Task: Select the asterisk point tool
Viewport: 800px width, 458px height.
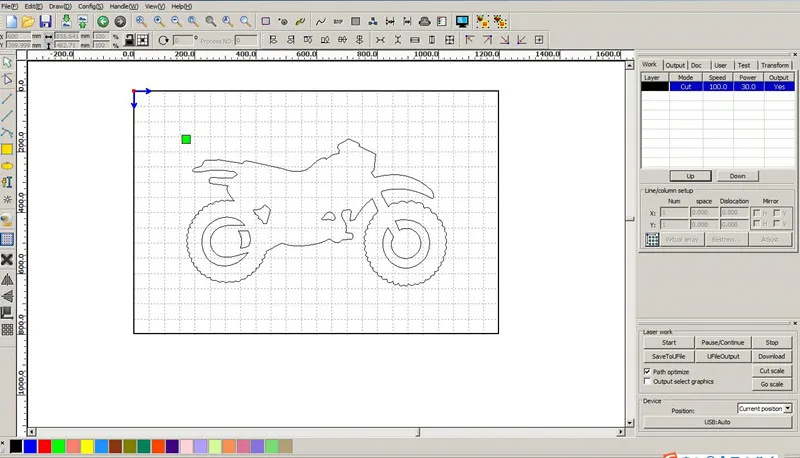Action: click(x=7, y=199)
